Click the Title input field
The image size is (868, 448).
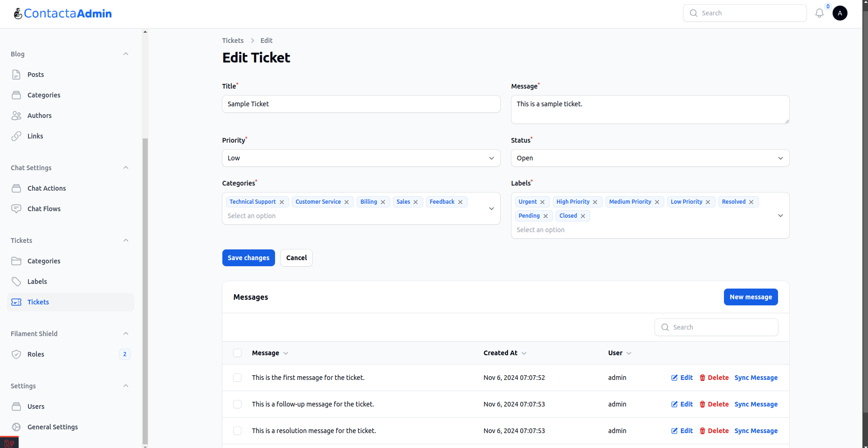361,104
